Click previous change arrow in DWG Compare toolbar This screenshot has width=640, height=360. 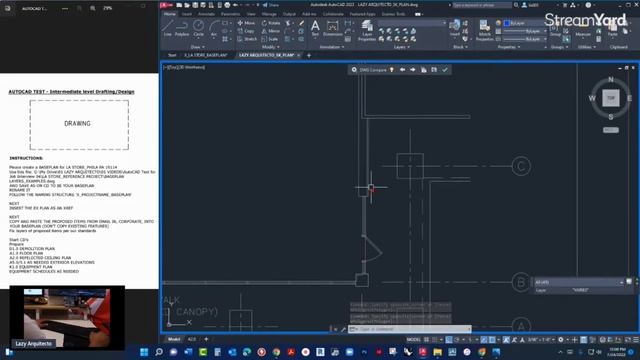pyautogui.click(x=402, y=70)
